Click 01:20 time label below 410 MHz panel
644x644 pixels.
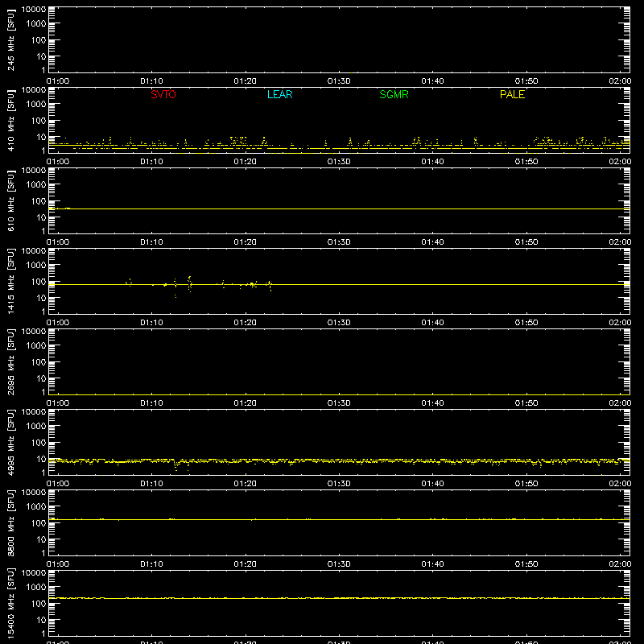(x=246, y=162)
